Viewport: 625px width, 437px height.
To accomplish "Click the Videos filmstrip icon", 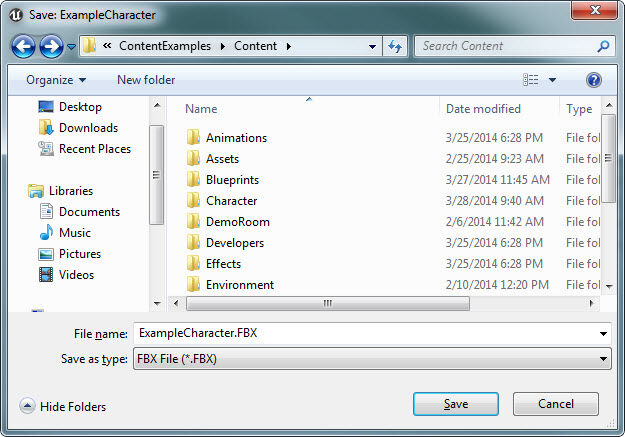I will click(x=46, y=275).
